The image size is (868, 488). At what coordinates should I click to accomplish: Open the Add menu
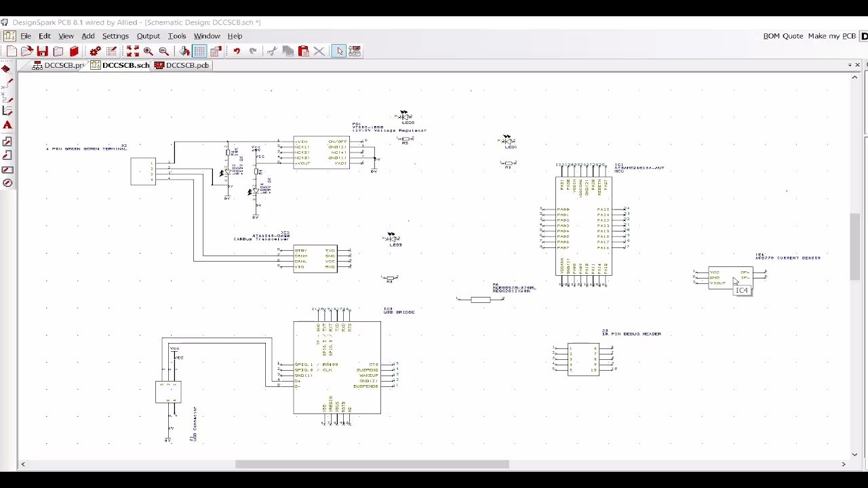88,36
